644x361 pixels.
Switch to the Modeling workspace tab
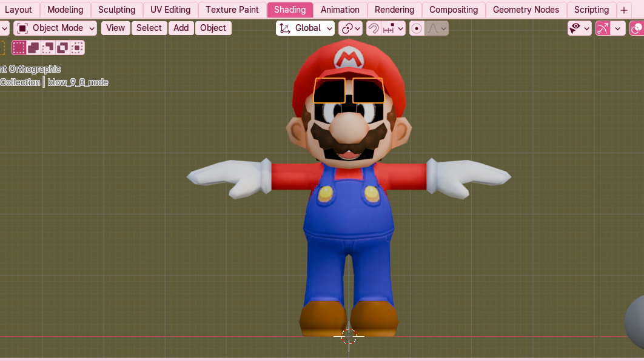pos(65,10)
